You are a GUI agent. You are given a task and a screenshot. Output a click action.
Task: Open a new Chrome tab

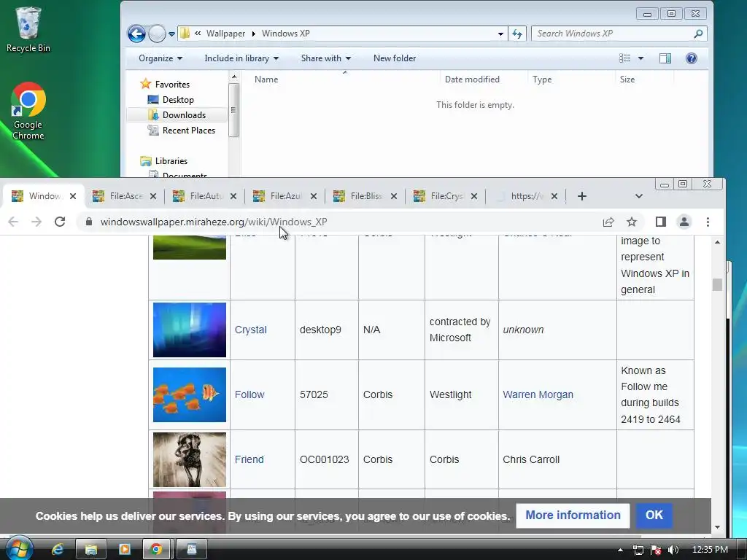point(581,196)
